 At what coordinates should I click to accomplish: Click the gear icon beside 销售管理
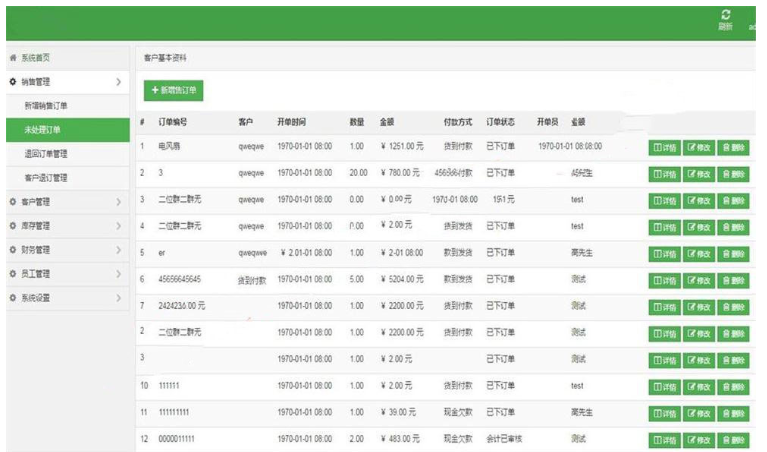pos(13,81)
